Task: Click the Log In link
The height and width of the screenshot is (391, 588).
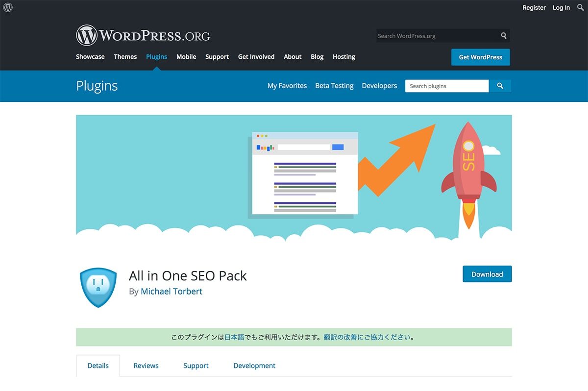Action: [561, 7]
